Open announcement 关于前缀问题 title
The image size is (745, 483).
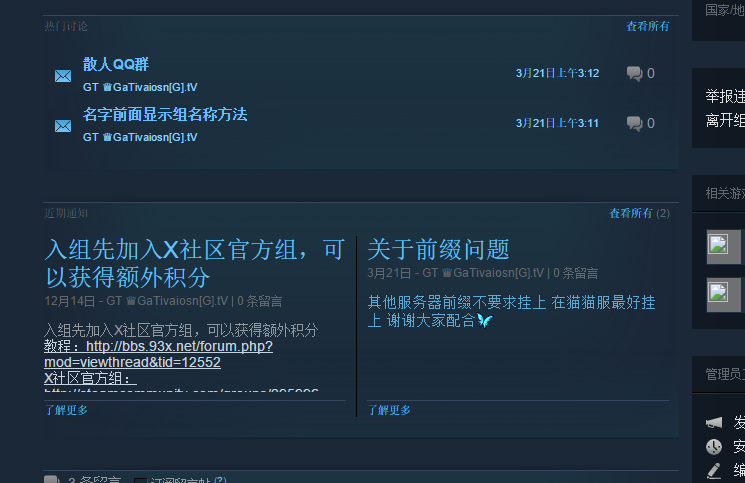click(x=438, y=249)
